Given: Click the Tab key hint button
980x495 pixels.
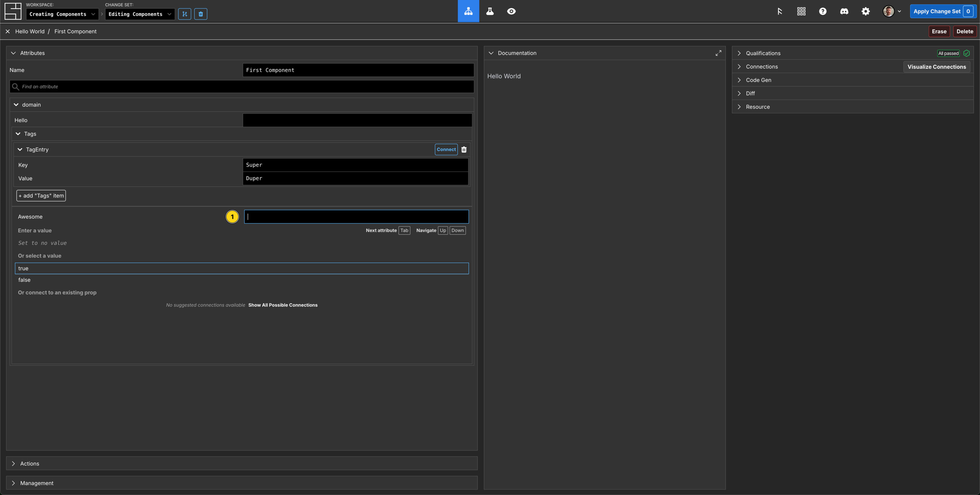Looking at the screenshot, I should (x=404, y=230).
